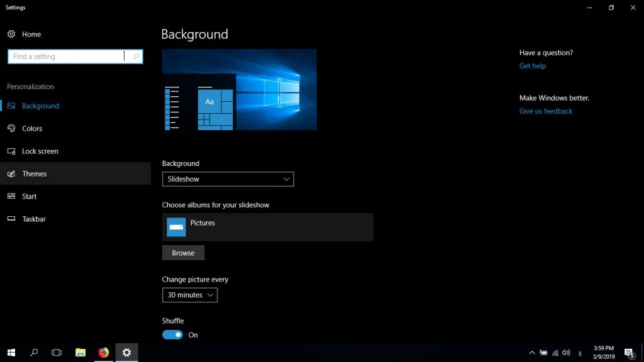
Task: Click the magnifier icon in settings search
Action: [136, 57]
